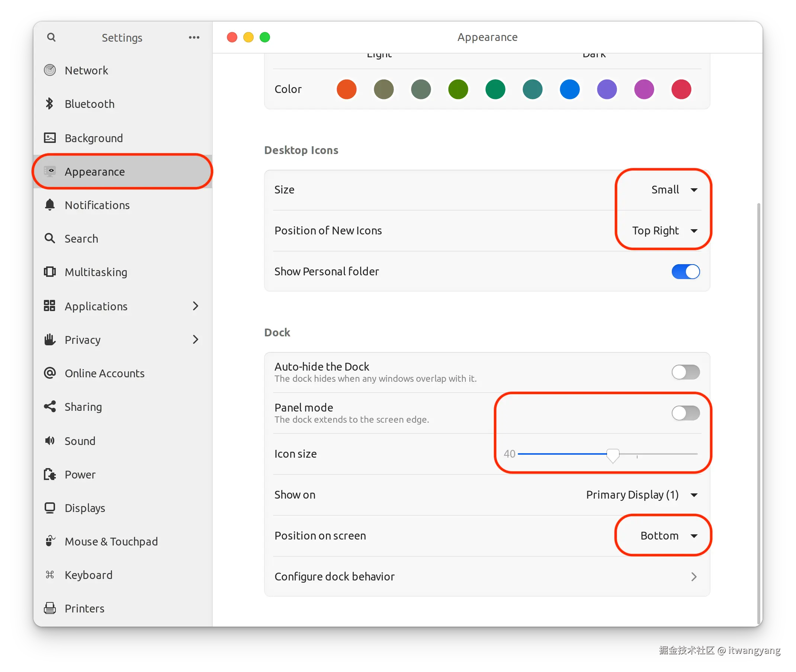Click the Sharing icon in sidebar

click(x=50, y=406)
